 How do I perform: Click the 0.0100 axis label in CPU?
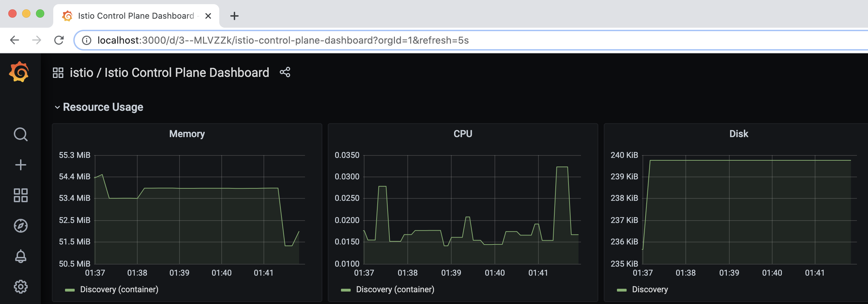[347, 264]
